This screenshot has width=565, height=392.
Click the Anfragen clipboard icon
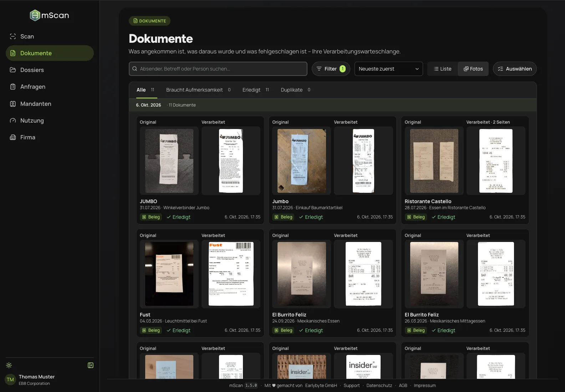pyautogui.click(x=13, y=87)
